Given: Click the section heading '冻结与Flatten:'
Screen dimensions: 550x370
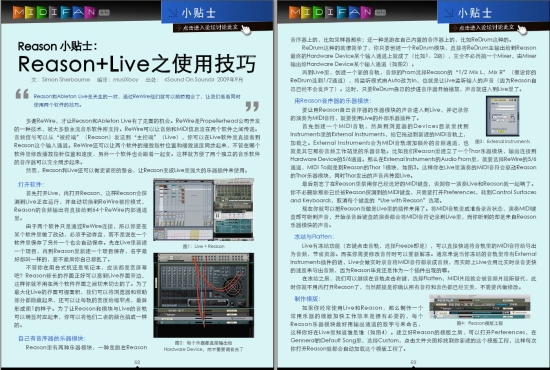Looking at the screenshot, I should [314, 237].
